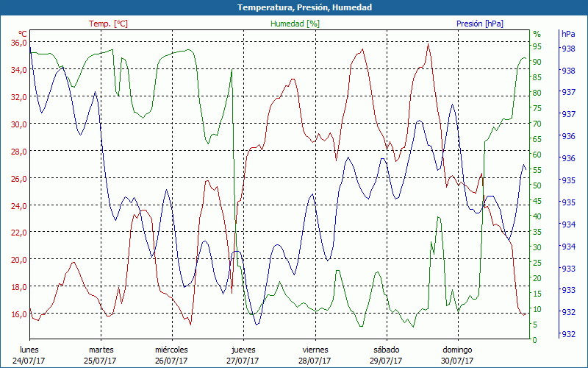Select the jueves day label

click(243, 350)
